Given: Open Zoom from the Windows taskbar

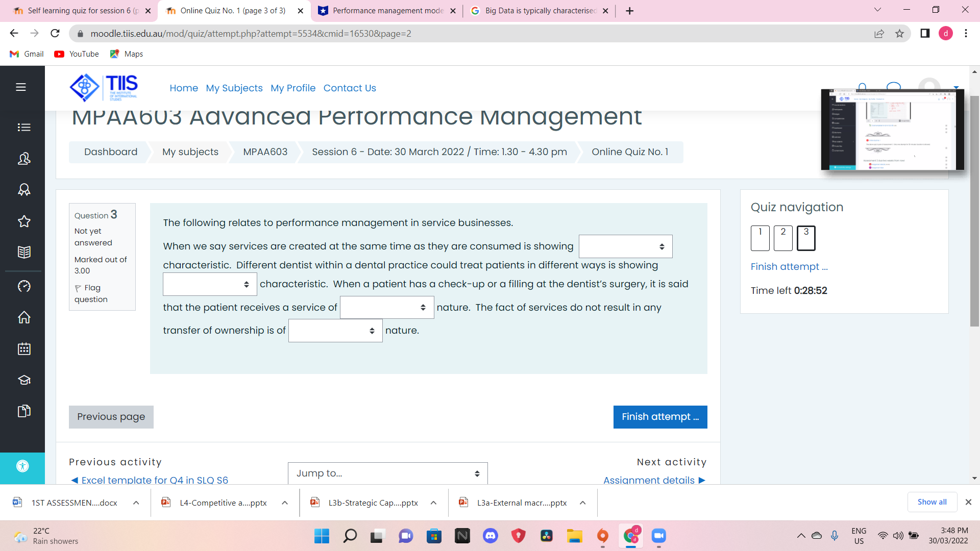Looking at the screenshot, I should coord(659,536).
